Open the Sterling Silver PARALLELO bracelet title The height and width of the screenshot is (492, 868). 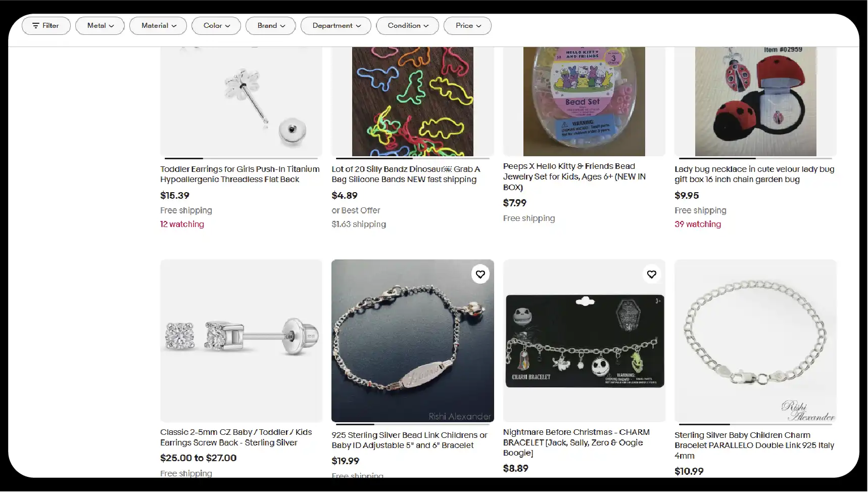(754, 445)
